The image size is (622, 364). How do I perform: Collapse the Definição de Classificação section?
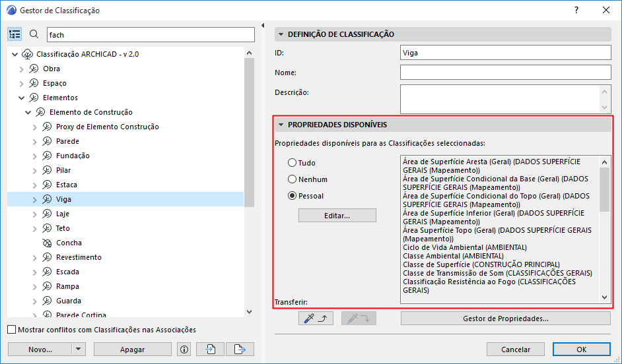coord(281,34)
